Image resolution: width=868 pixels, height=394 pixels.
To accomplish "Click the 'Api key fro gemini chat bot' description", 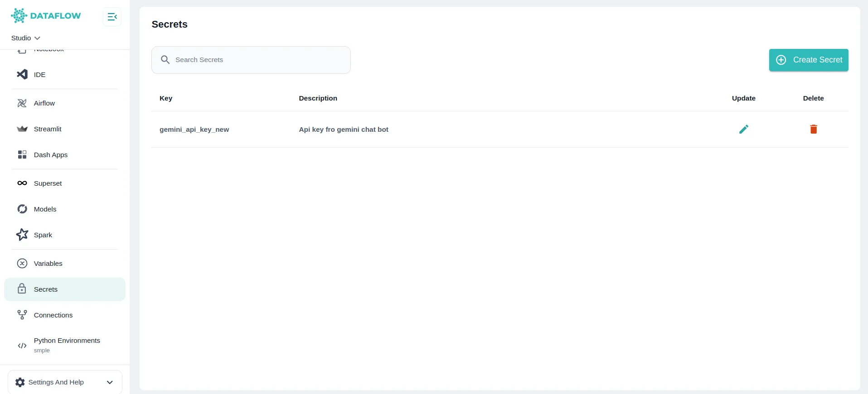I will click(343, 130).
